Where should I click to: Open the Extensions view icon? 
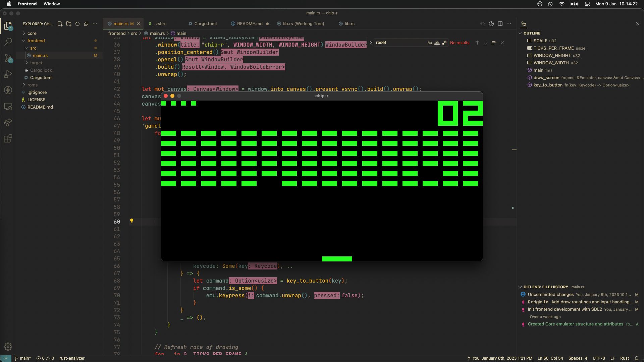click(8, 138)
